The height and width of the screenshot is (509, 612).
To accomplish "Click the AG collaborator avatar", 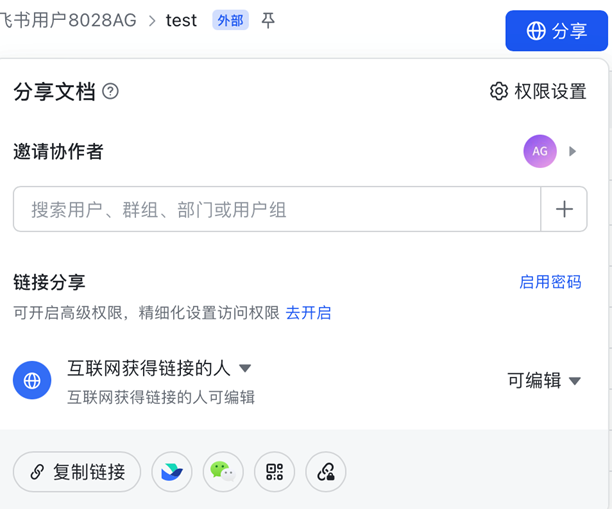I will (x=540, y=151).
